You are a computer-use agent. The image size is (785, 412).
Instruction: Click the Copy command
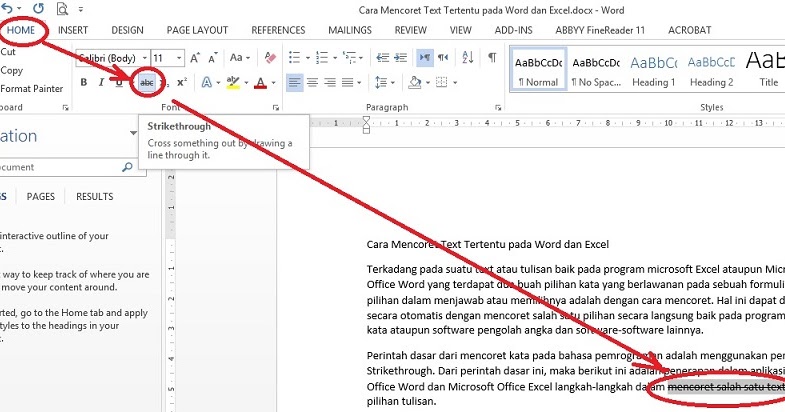tap(12, 71)
